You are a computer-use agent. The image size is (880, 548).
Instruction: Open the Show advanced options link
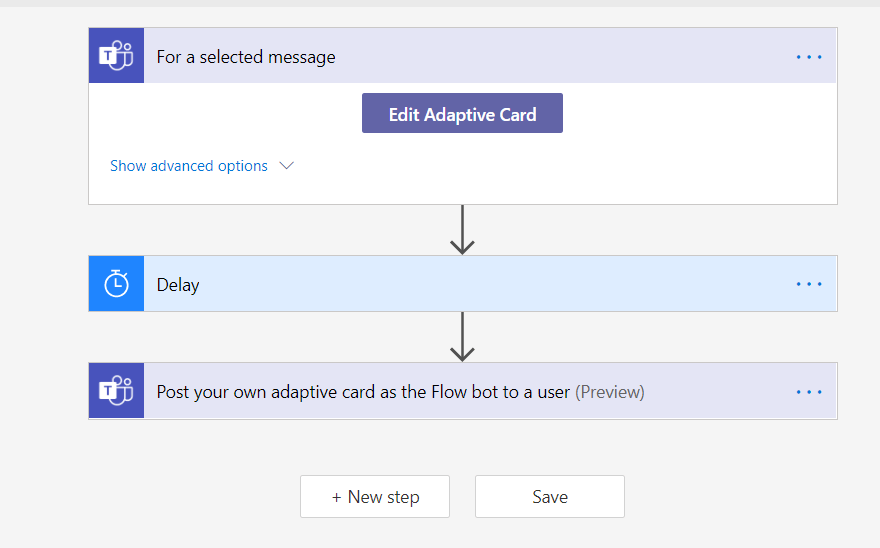[x=189, y=166]
